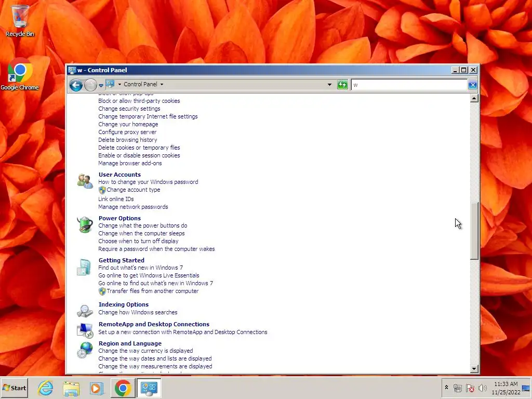The height and width of the screenshot is (399, 532).
Task: Click Block or allow third-party cookies
Action: (x=139, y=101)
